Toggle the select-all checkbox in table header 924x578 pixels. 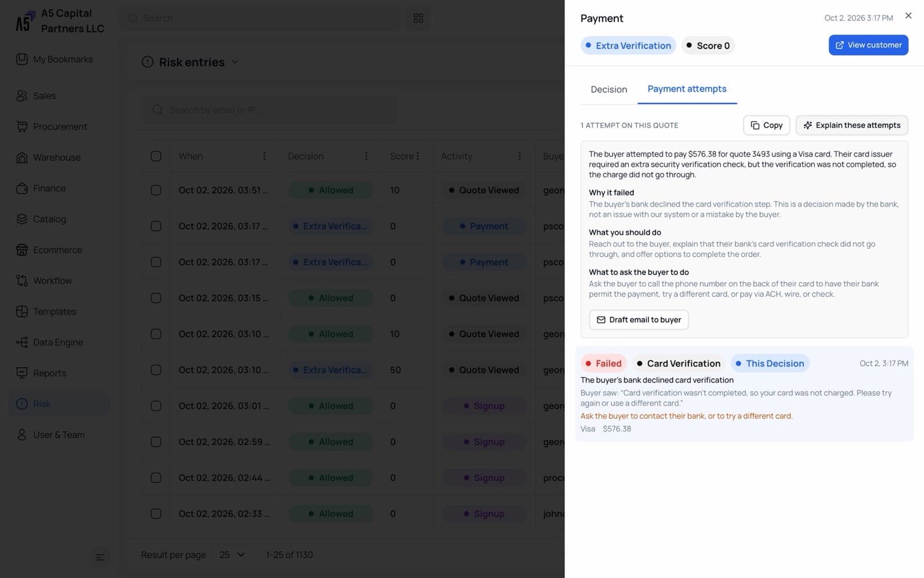tap(156, 156)
